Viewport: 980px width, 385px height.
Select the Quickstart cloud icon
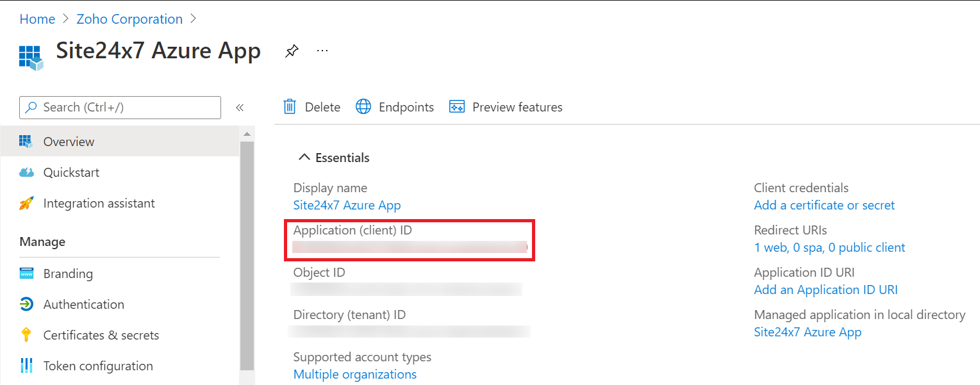(x=26, y=172)
